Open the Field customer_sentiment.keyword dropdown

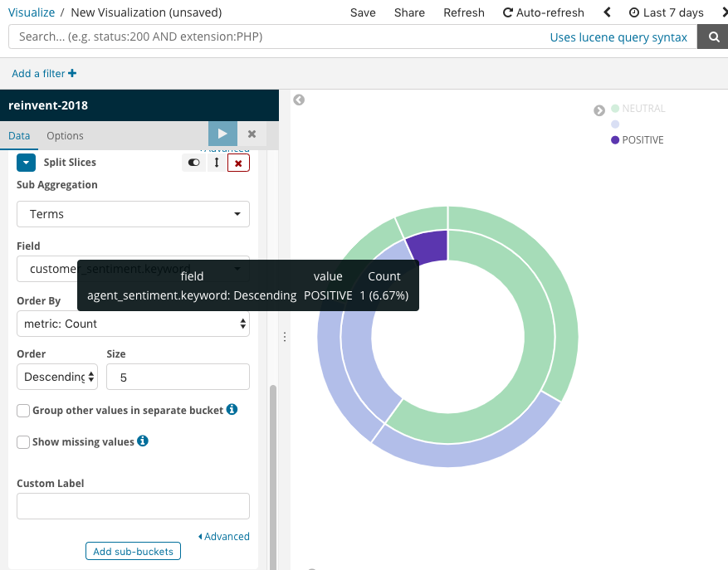[x=134, y=269]
